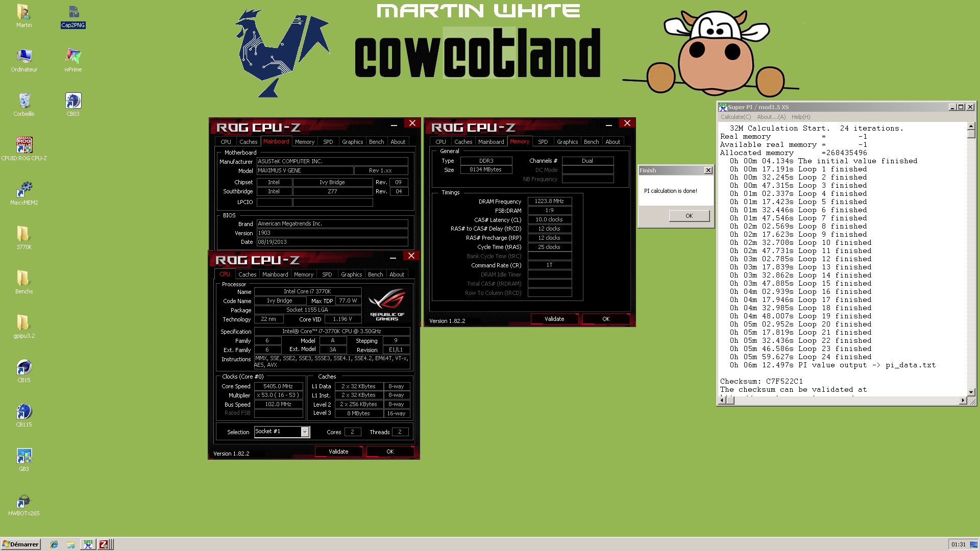Open the Ordinateur desktop icon
Image resolution: width=980 pixels, height=551 pixels.
24,60
